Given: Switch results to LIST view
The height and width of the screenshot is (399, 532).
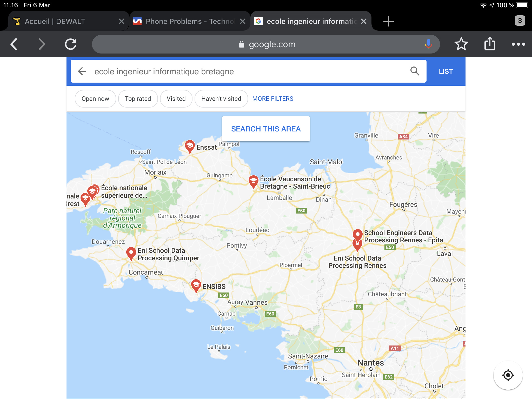Looking at the screenshot, I should [x=446, y=71].
